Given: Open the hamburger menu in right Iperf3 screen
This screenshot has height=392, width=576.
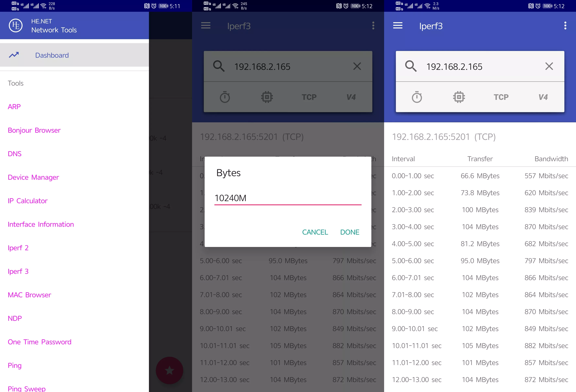Looking at the screenshot, I should [x=398, y=25].
